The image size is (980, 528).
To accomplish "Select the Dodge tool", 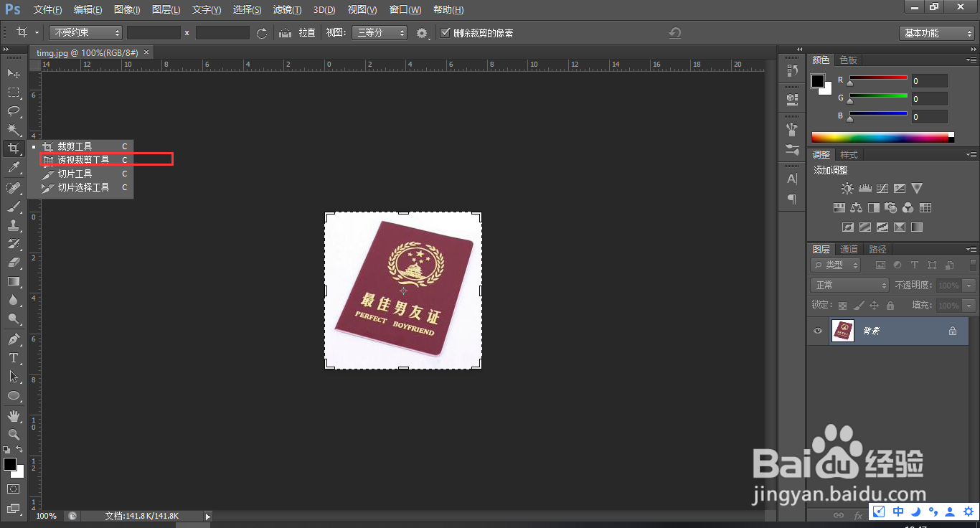I will [x=13, y=319].
